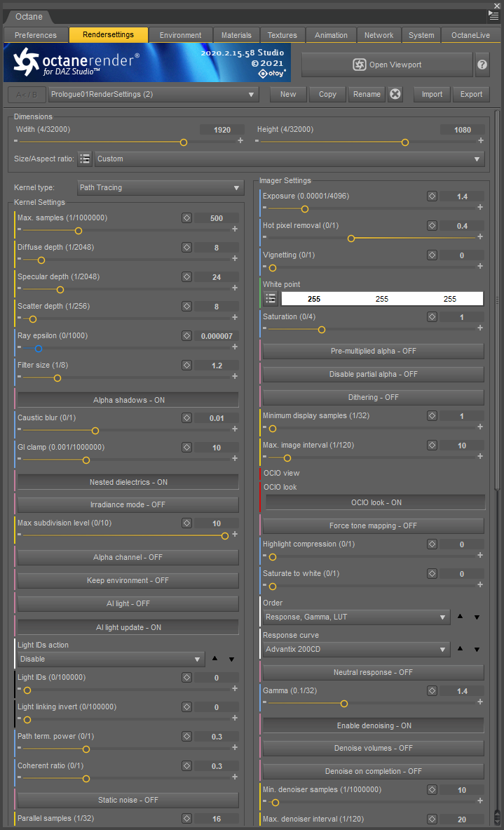Open the Response curve dropdown

click(357, 650)
